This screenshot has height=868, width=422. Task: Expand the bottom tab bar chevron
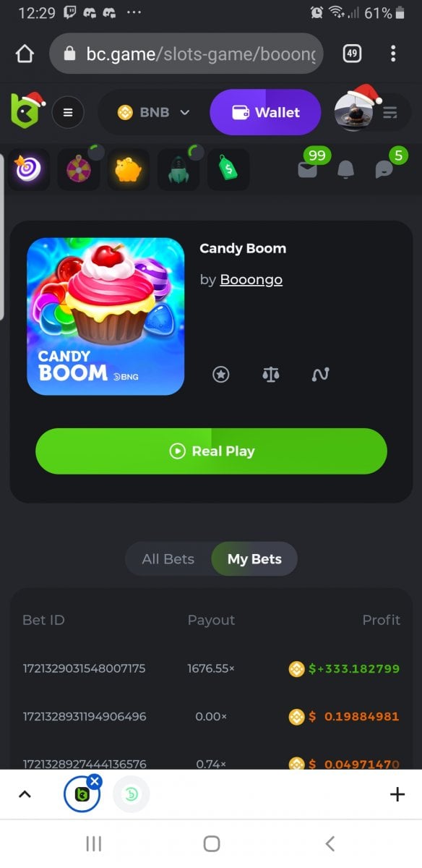point(25,794)
